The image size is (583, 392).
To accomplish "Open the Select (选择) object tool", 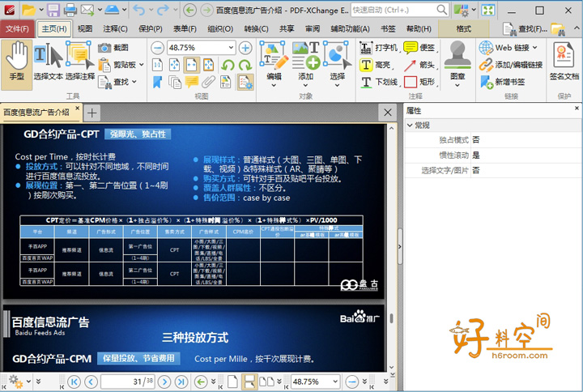I will coord(337,65).
